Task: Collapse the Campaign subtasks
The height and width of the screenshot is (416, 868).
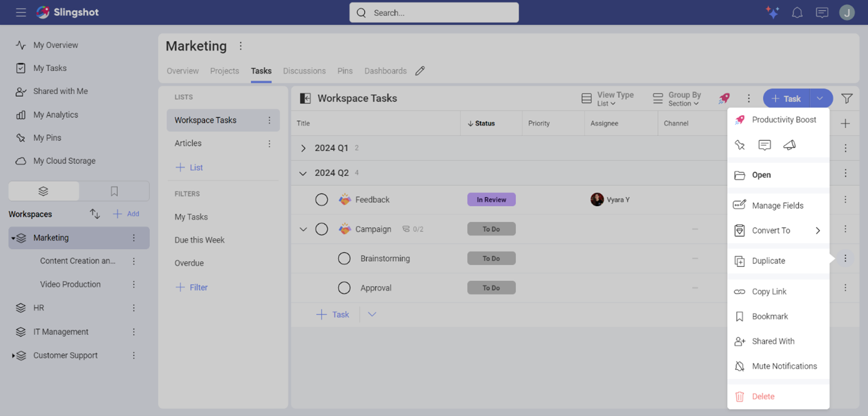Action: (x=303, y=229)
